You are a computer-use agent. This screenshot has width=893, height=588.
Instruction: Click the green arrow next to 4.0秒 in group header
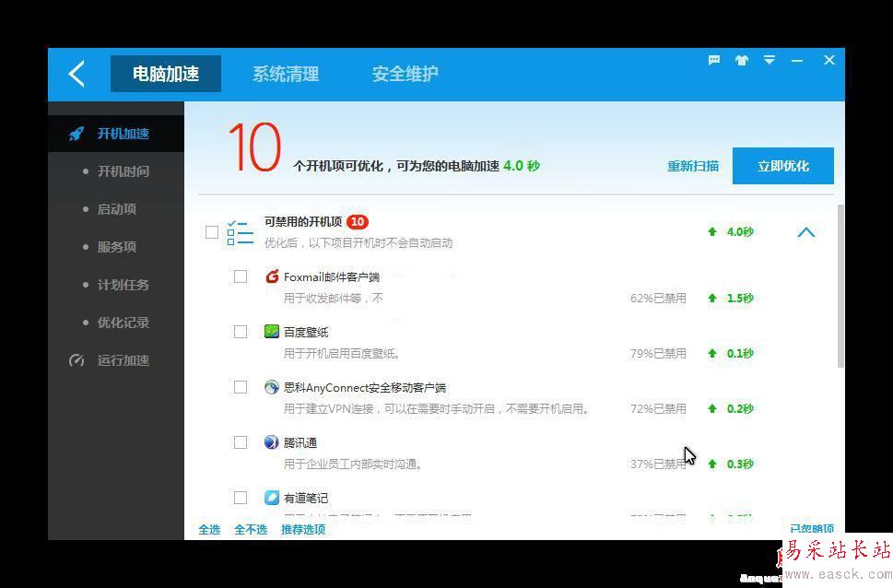click(711, 231)
